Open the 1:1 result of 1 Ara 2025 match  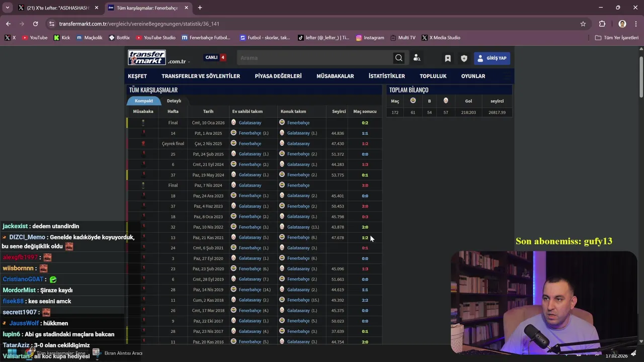pos(365,133)
